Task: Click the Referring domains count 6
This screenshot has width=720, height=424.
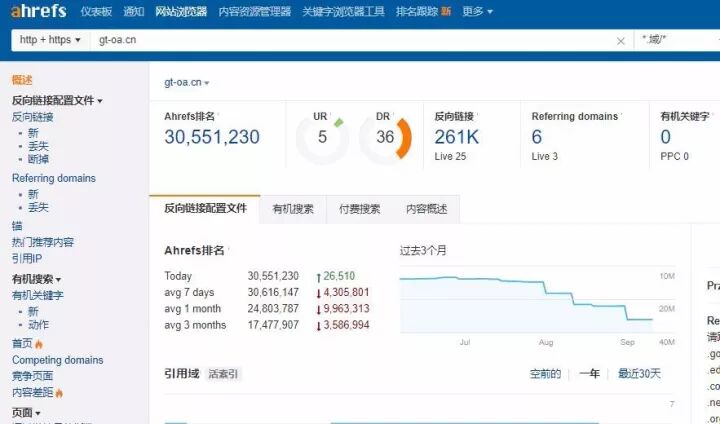Action: pyautogui.click(x=537, y=137)
